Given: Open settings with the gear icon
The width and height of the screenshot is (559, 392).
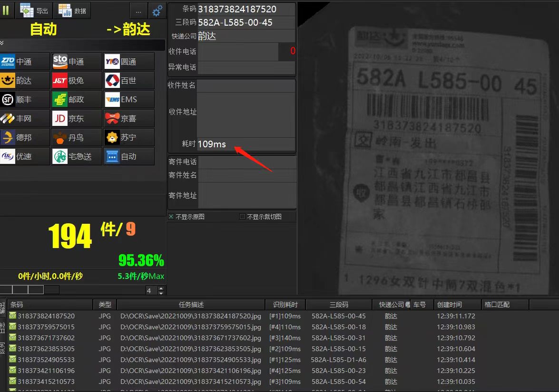Looking at the screenshot, I should pos(157,10).
